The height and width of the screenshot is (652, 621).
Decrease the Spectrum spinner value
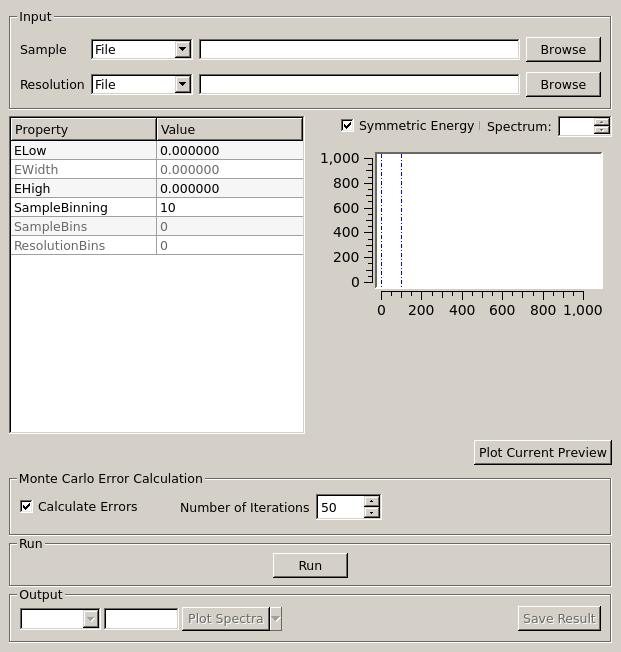click(601, 131)
